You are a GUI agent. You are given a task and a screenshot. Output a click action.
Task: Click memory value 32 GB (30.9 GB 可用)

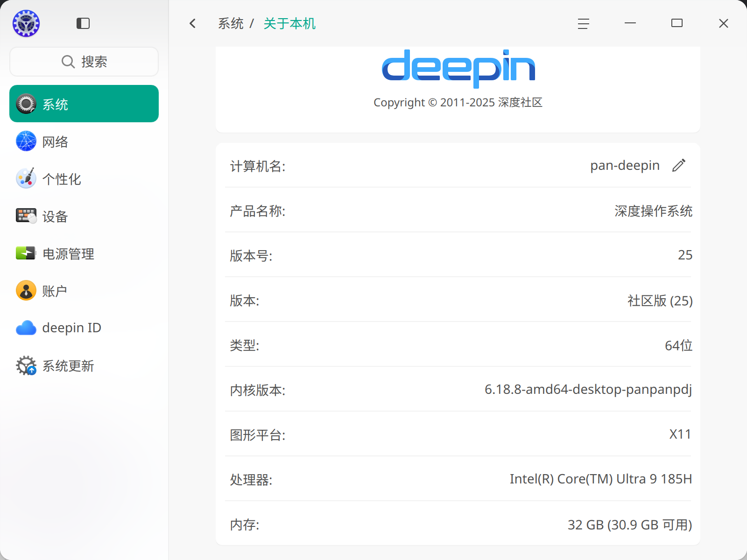tap(630, 525)
